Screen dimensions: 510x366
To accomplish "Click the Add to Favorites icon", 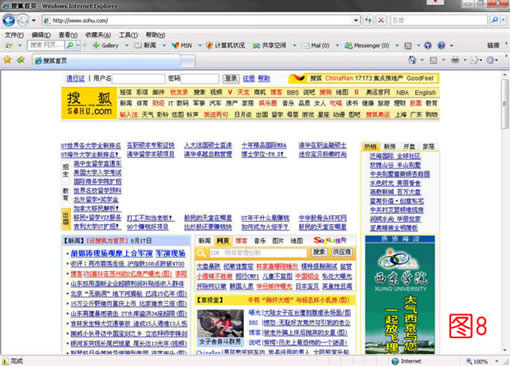I will coord(21,60).
